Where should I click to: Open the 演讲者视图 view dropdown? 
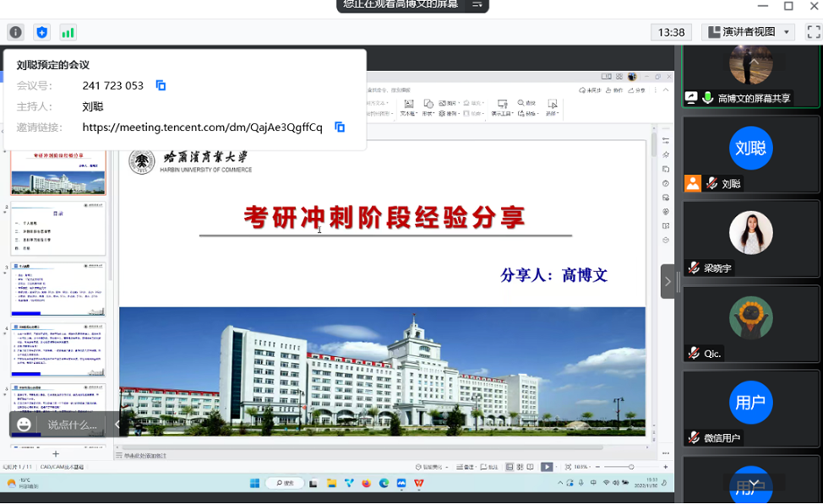coord(748,32)
